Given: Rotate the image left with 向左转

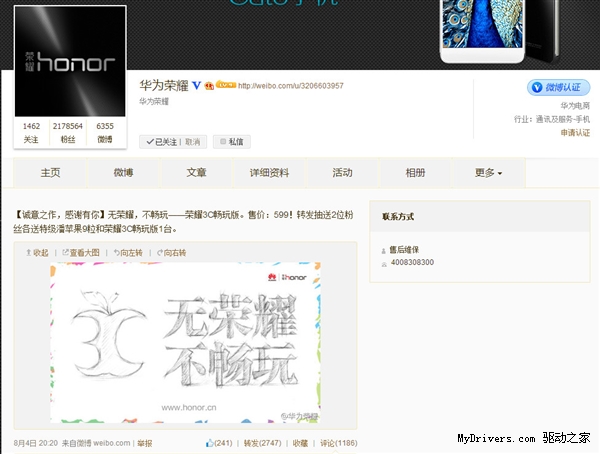Looking at the screenshot, I should (128, 253).
